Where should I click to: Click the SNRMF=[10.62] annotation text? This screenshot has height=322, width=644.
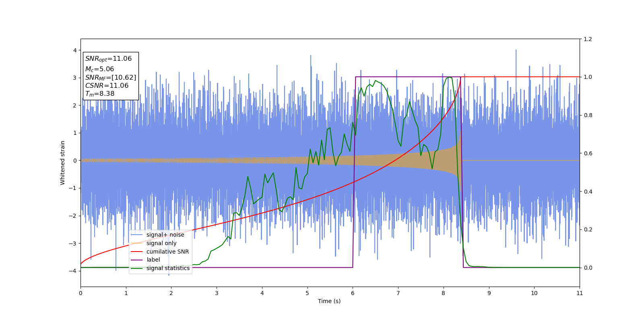click(111, 78)
